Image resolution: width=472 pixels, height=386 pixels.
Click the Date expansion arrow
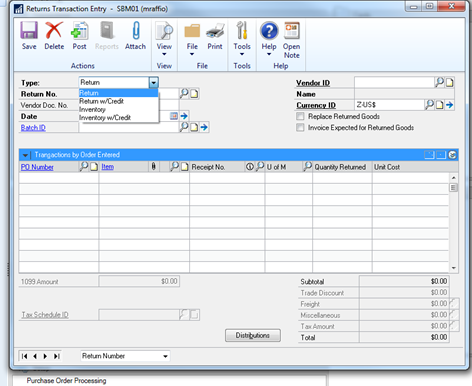pyautogui.click(x=184, y=116)
